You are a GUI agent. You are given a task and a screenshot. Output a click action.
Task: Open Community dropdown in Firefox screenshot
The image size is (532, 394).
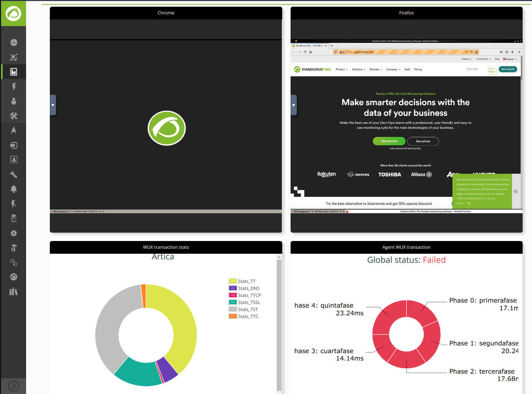point(484,59)
